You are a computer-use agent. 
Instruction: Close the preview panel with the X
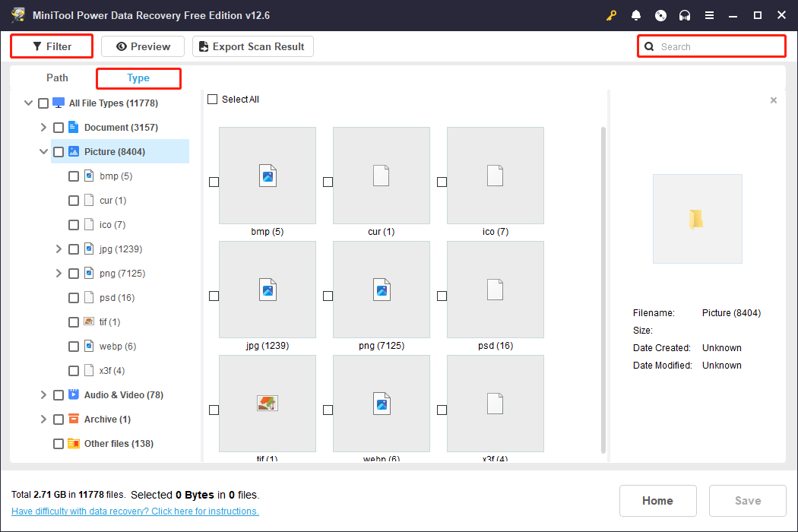pyautogui.click(x=774, y=100)
